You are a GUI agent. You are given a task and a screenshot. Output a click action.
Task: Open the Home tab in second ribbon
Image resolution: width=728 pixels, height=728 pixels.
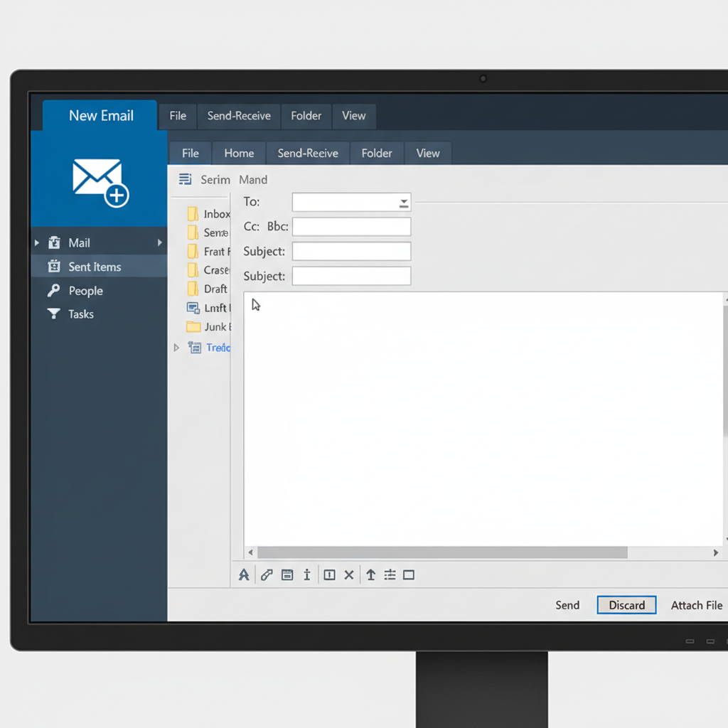(239, 153)
